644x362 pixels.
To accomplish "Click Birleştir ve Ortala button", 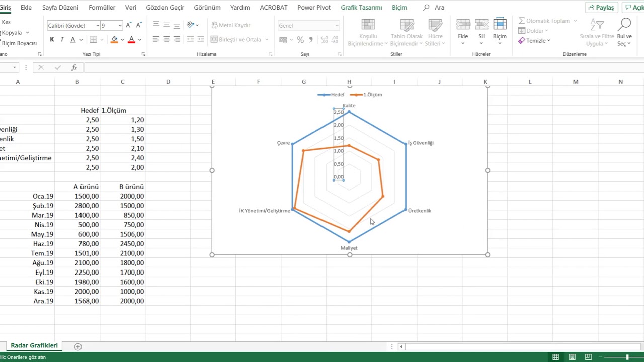I will (236, 40).
